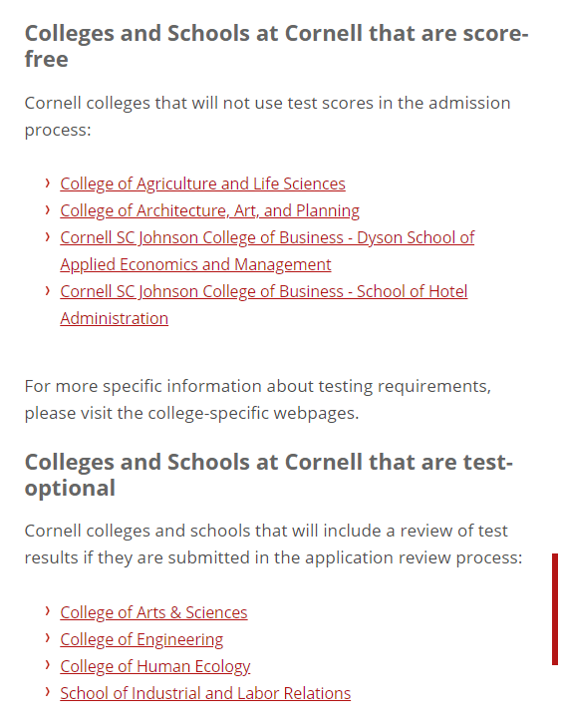Click bullet arrow beside Agriculture and Life Sciences
Screen dimensions: 562x728
(x=48, y=182)
